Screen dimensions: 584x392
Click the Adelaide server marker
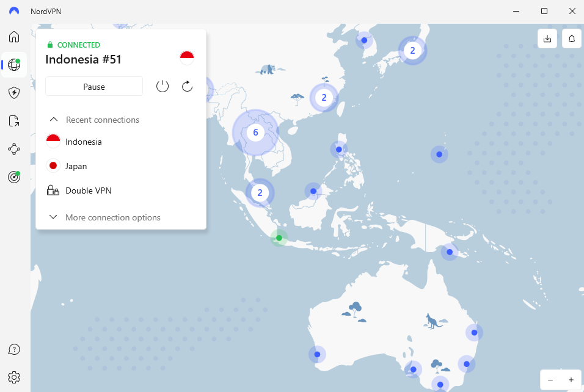pos(413,369)
